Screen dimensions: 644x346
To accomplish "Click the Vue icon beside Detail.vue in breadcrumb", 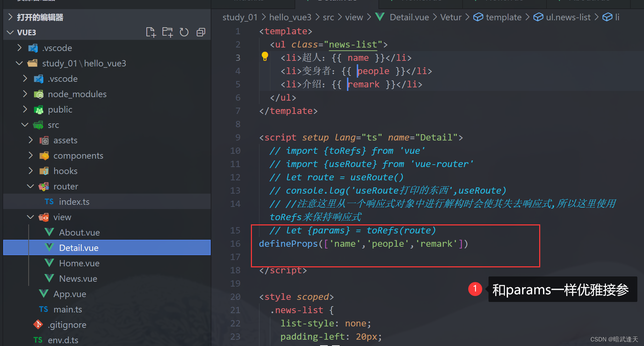I will tap(380, 17).
